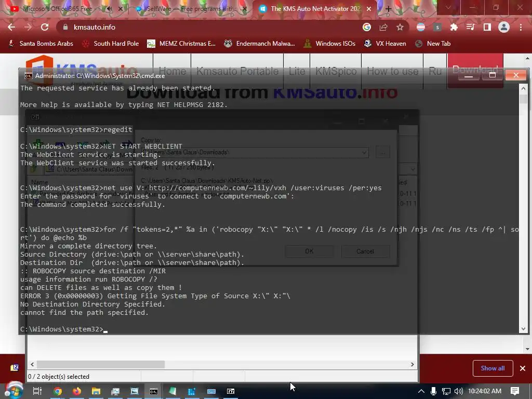Click the cmd window scrollbar down arrow

523,328
